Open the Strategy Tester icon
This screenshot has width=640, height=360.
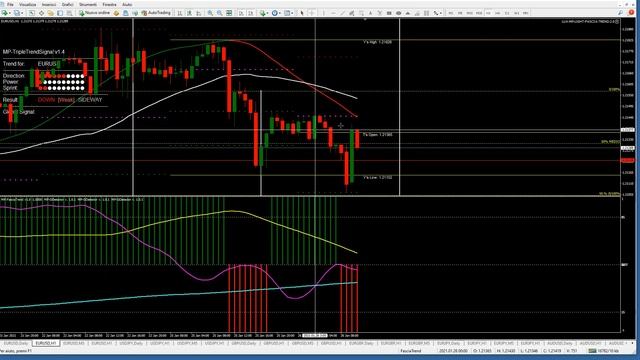click(69, 13)
